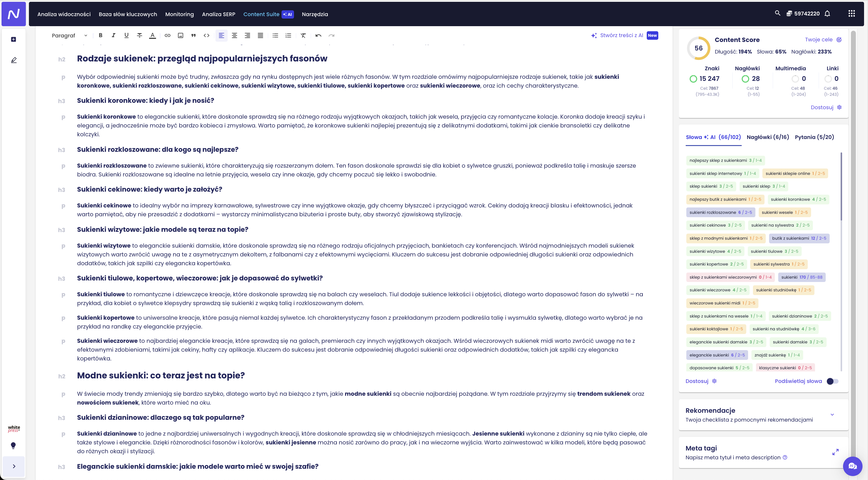Apply strikethrough formatting
The width and height of the screenshot is (868, 480).
point(139,35)
